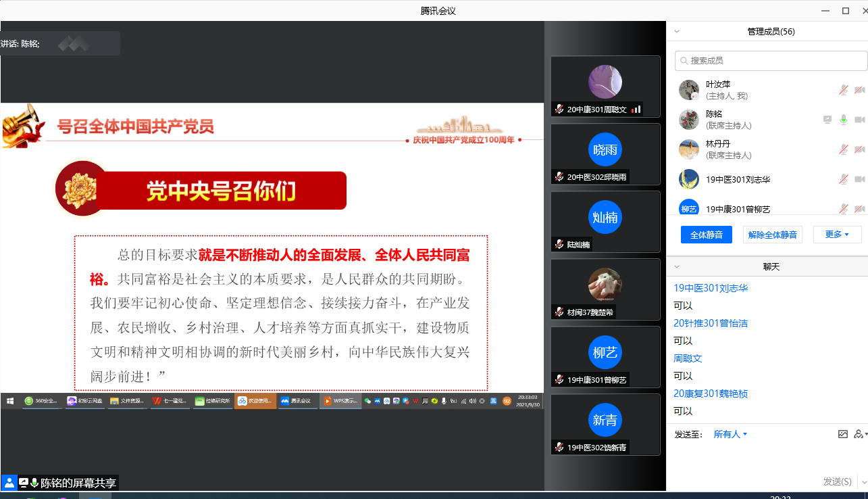Click the blue user icon beside screen share label

[9, 483]
